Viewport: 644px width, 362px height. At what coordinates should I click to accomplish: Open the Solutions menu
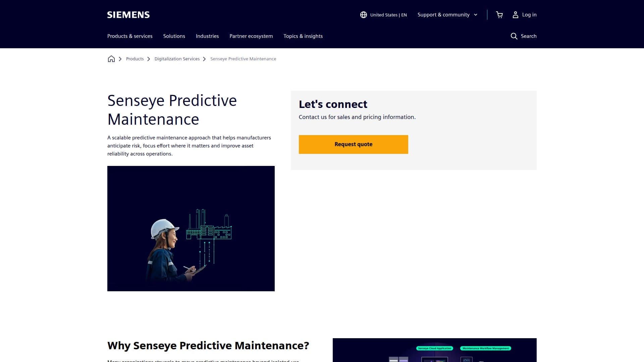(174, 36)
